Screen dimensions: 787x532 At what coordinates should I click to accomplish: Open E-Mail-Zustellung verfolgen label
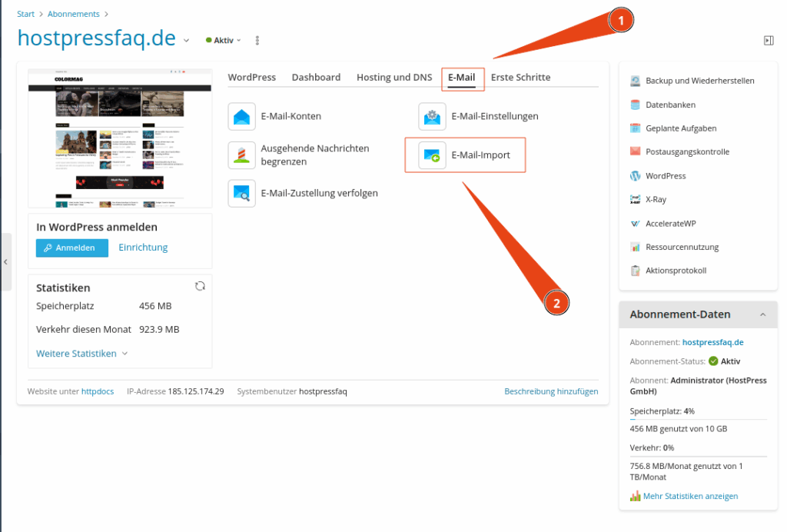click(x=319, y=193)
